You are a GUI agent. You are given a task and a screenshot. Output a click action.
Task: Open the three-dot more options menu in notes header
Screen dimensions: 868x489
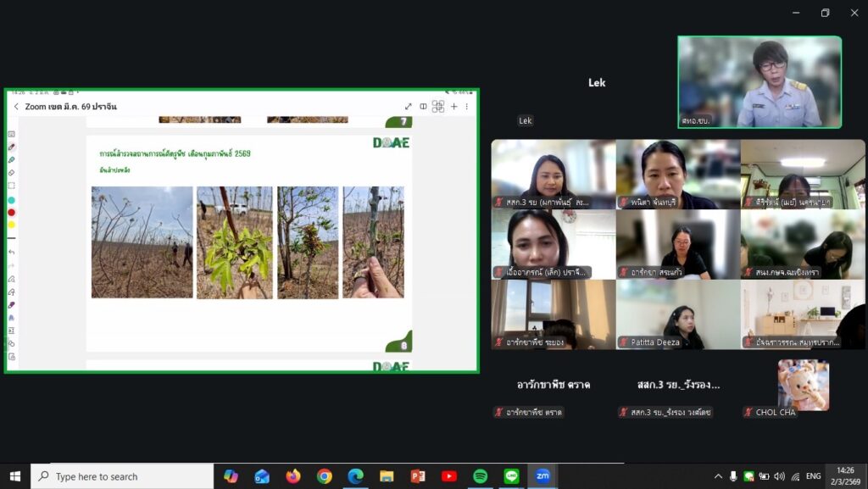[466, 107]
